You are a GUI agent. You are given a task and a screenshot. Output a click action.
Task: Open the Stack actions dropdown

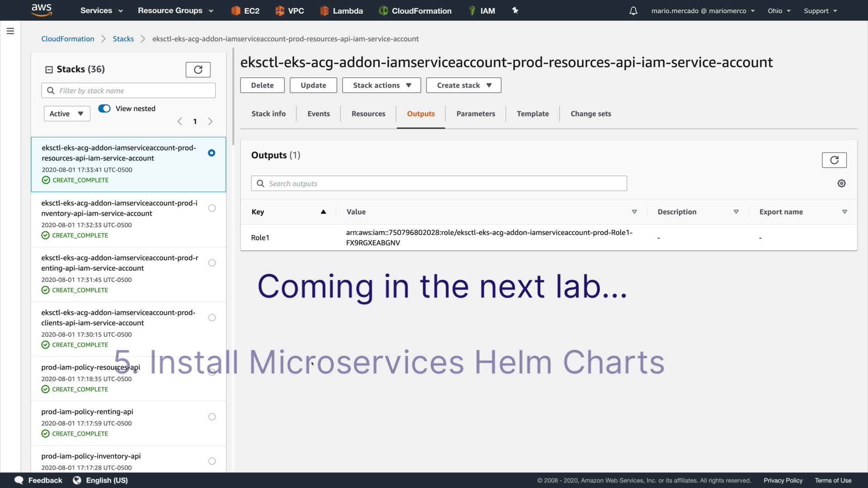pyautogui.click(x=381, y=85)
